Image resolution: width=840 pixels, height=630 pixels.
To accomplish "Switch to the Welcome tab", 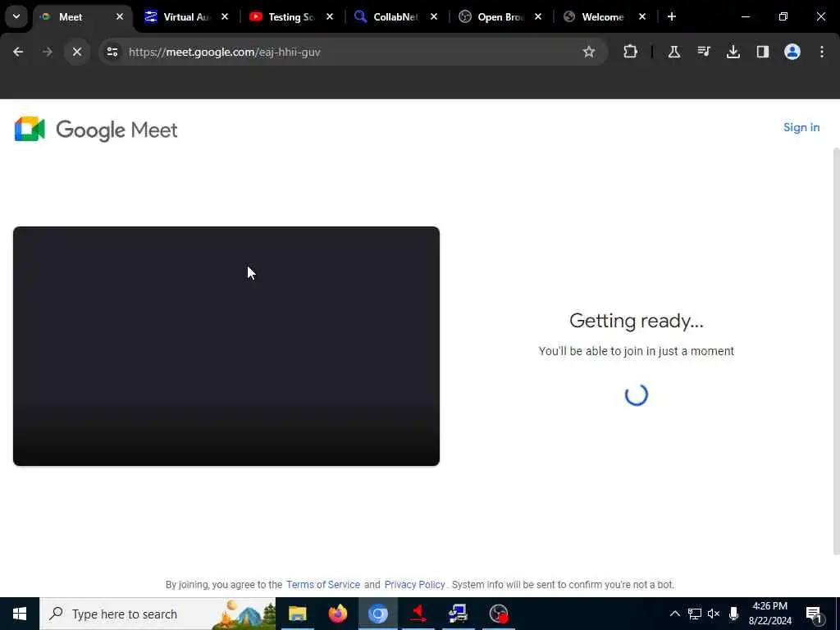I will (x=603, y=17).
